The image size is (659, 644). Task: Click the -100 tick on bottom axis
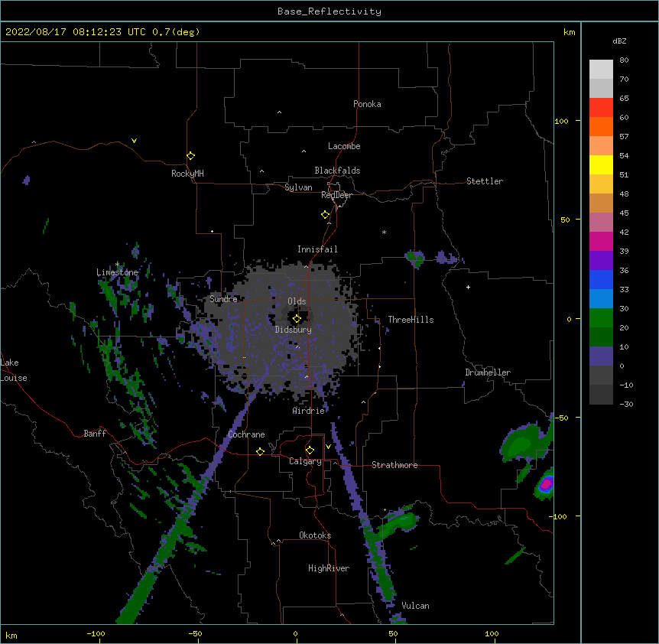click(x=96, y=633)
